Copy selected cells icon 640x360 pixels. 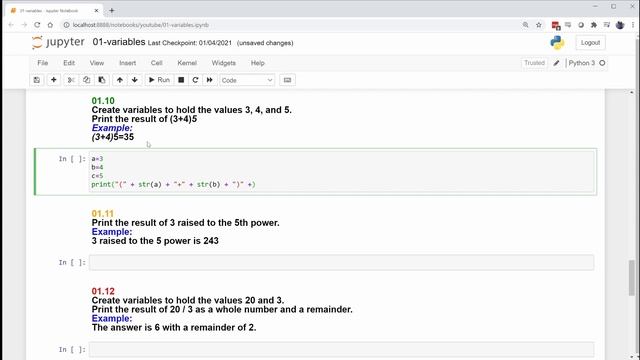(x=86, y=80)
